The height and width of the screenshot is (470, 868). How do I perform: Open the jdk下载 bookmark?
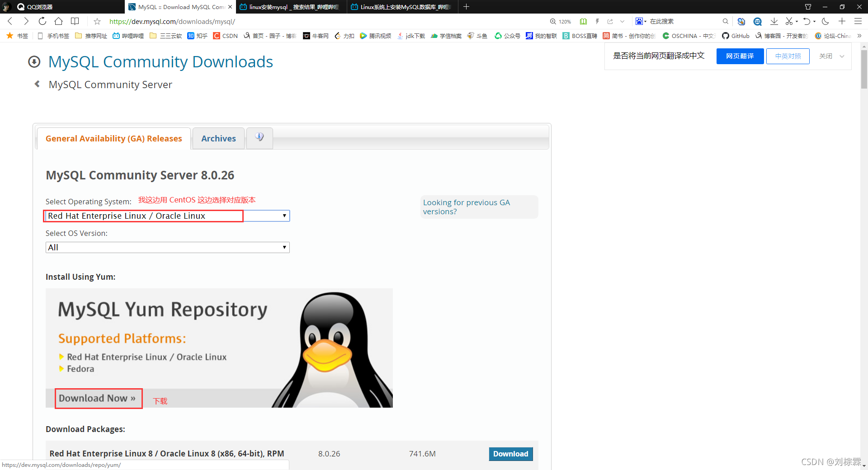coord(411,36)
